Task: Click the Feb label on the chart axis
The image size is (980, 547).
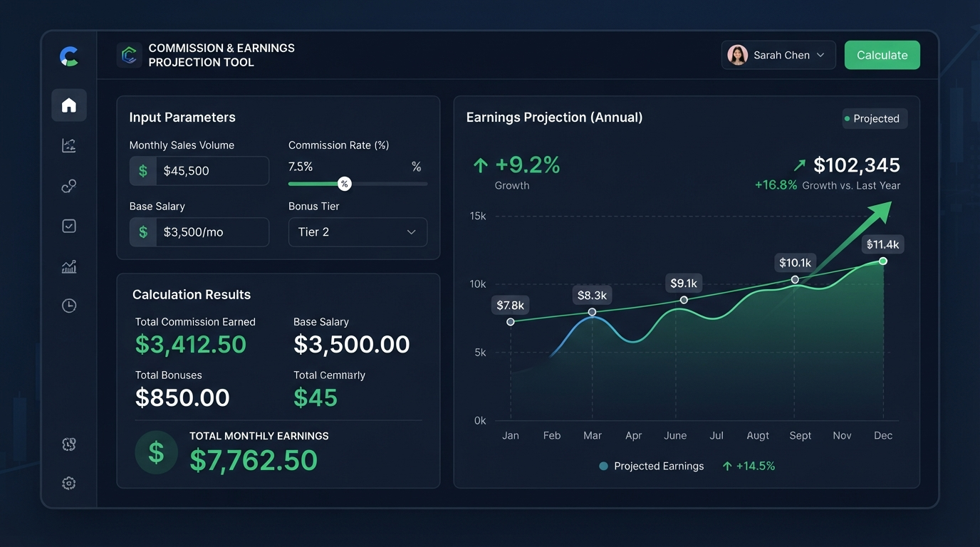Action: 552,435
